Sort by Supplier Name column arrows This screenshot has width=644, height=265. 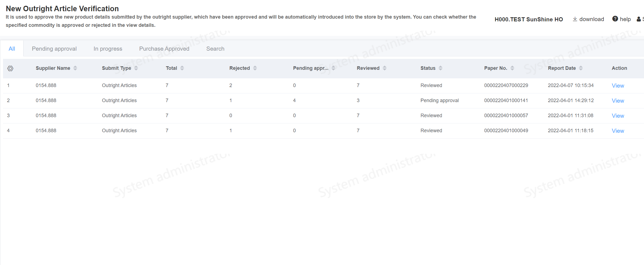click(75, 68)
